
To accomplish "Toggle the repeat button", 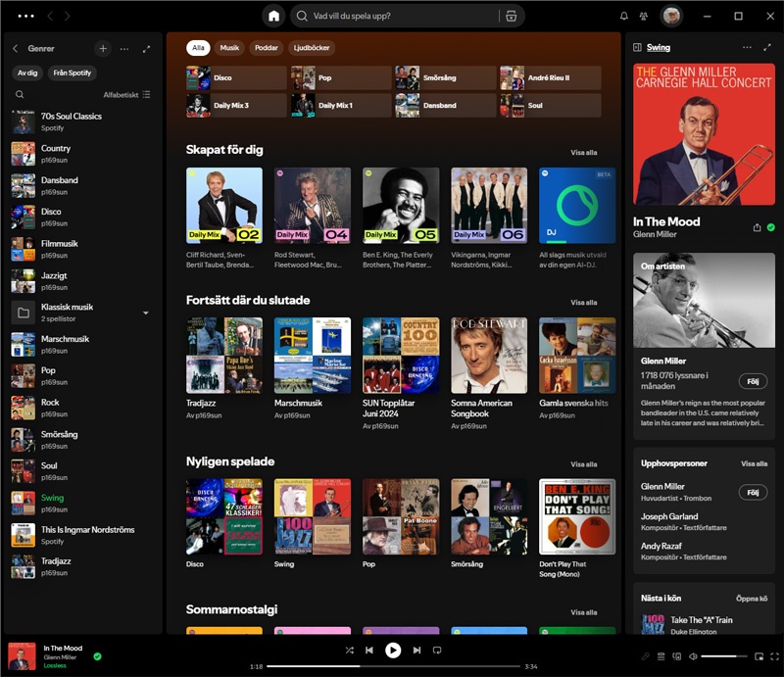I will click(x=437, y=650).
